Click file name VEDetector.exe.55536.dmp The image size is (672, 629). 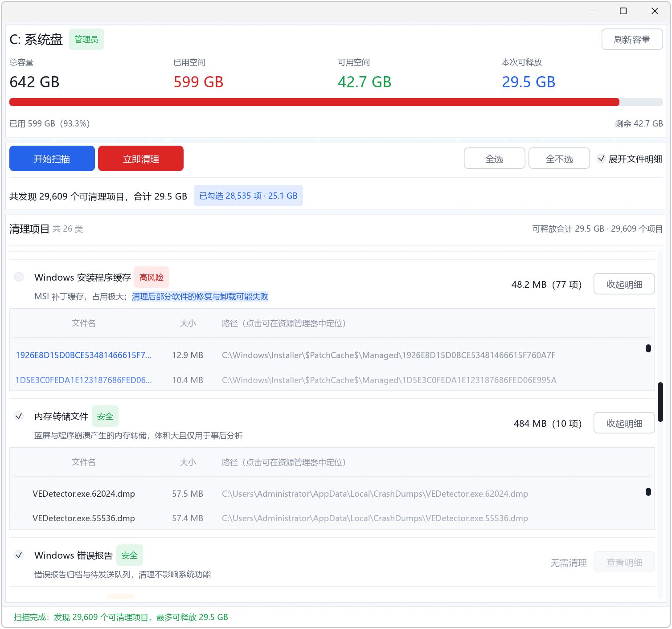click(84, 518)
